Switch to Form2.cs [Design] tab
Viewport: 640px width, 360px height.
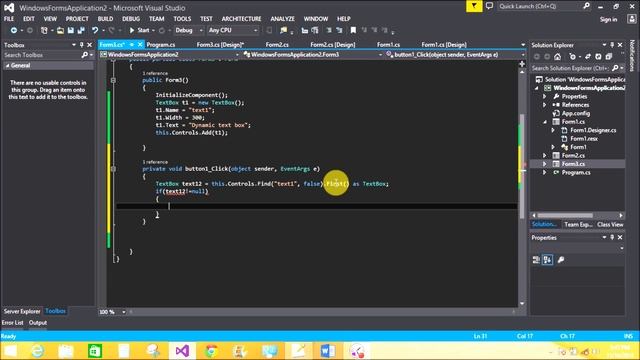coord(333,44)
